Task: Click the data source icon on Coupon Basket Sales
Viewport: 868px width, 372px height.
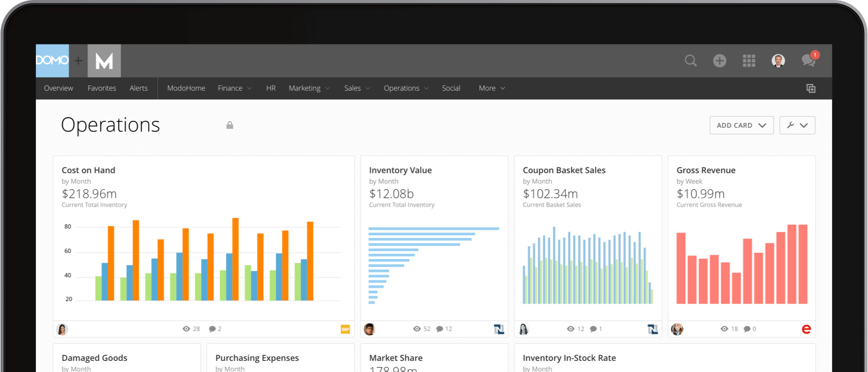Action: tap(653, 329)
